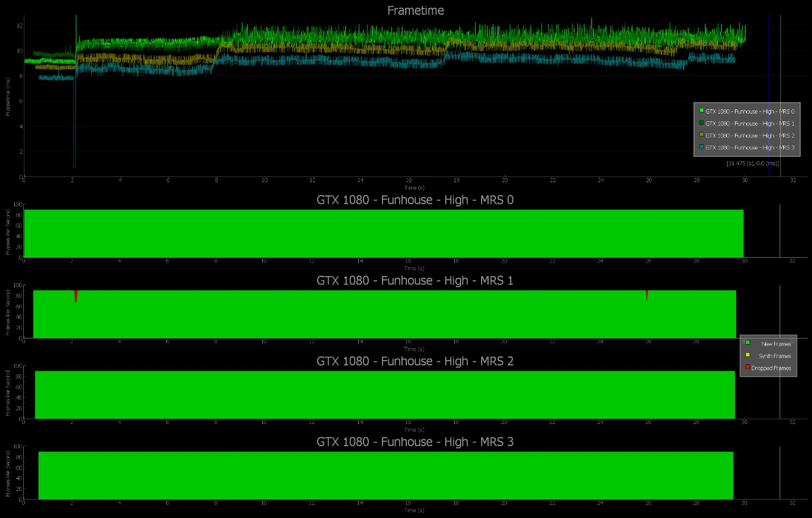This screenshot has height=518, width=812.
Task: Click the Frametime (ms) y-axis label
Action: 8,97
